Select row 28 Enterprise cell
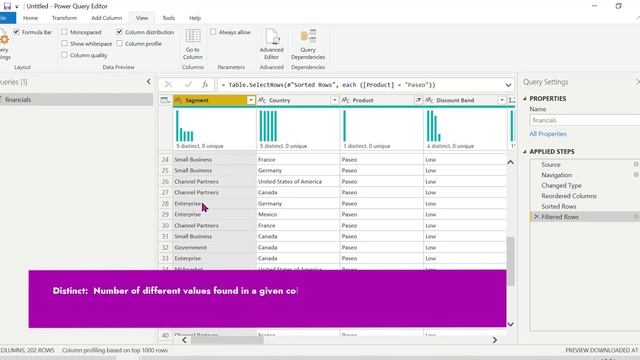The height and width of the screenshot is (360, 640). tap(215, 203)
